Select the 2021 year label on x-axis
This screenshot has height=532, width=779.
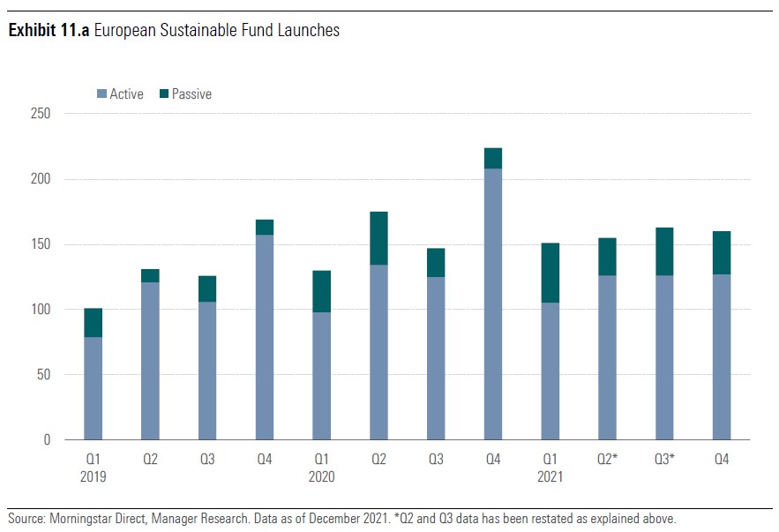(x=550, y=476)
